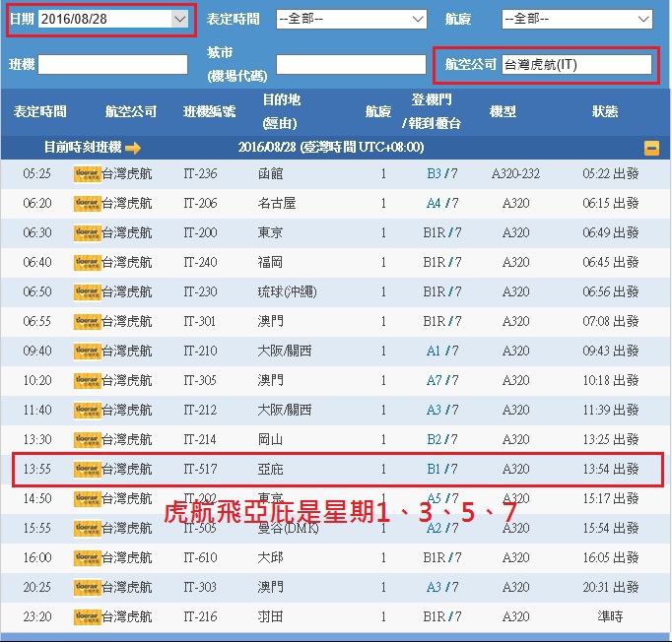Image resolution: width=672 pixels, height=642 pixels.
Task: Click the Tigerair logo in the IT-236 row
Action: (88, 174)
